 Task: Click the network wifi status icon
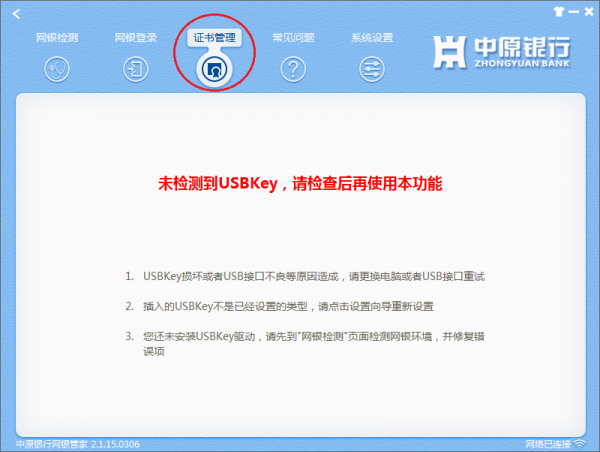[580, 444]
